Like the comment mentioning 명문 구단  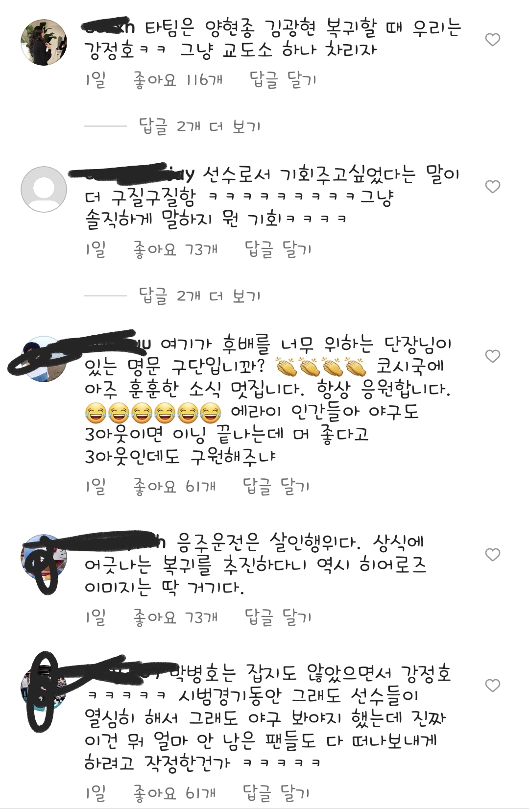point(492,356)
